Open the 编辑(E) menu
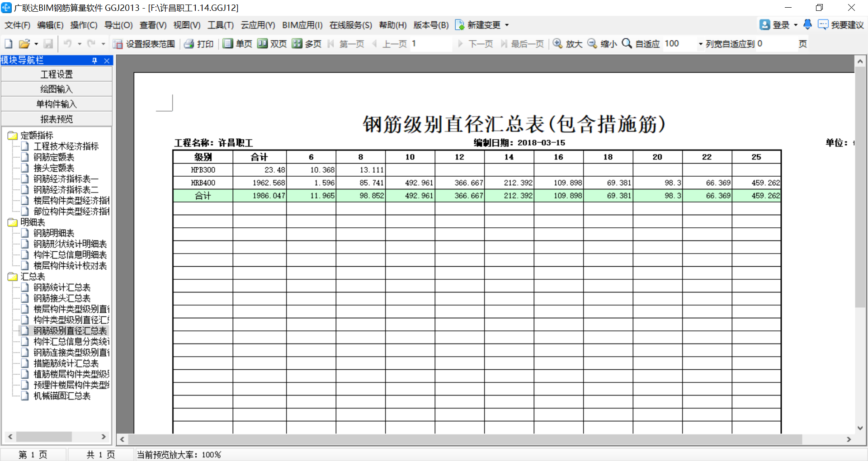The width and height of the screenshot is (868, 461). [50, 25]
